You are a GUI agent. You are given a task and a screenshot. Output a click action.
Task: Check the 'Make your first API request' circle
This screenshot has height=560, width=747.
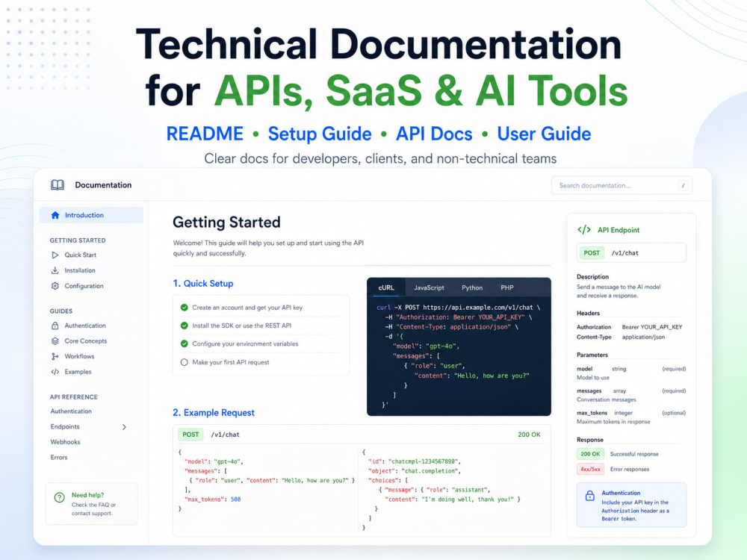185,362
